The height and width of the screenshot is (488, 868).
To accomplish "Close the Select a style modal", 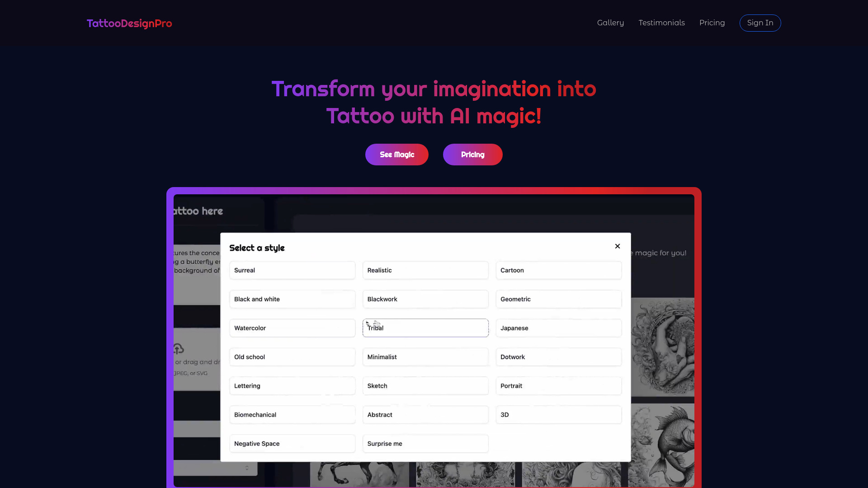I will pyautogui.click(x=618, y=246).
